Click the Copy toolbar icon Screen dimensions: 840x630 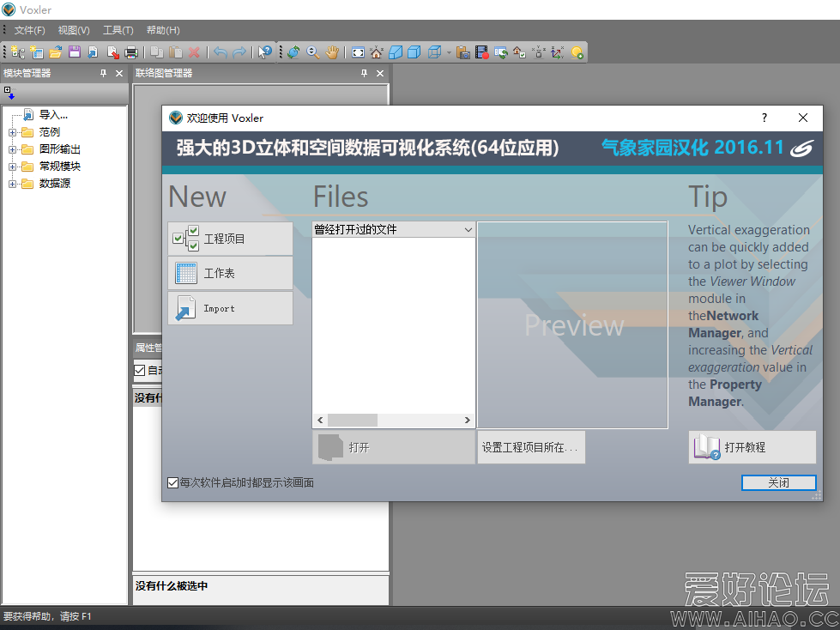(x=156, y=52)
